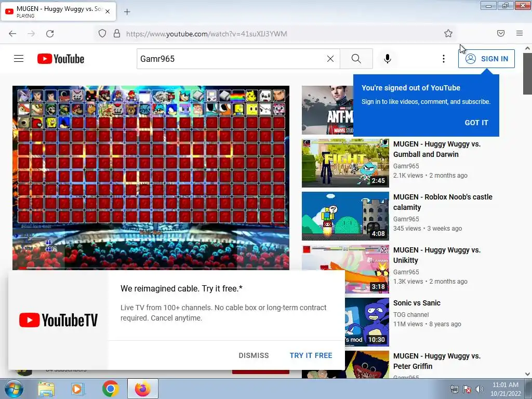Open Windows Start menu
Screen dimensions: 532x399
click(x=14, y=389)
